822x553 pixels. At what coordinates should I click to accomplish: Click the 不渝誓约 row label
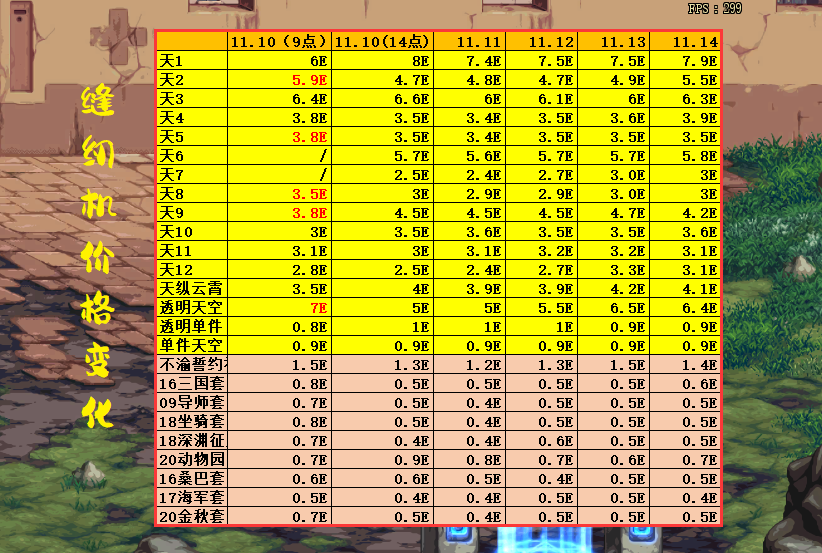[x=192, y=364]
